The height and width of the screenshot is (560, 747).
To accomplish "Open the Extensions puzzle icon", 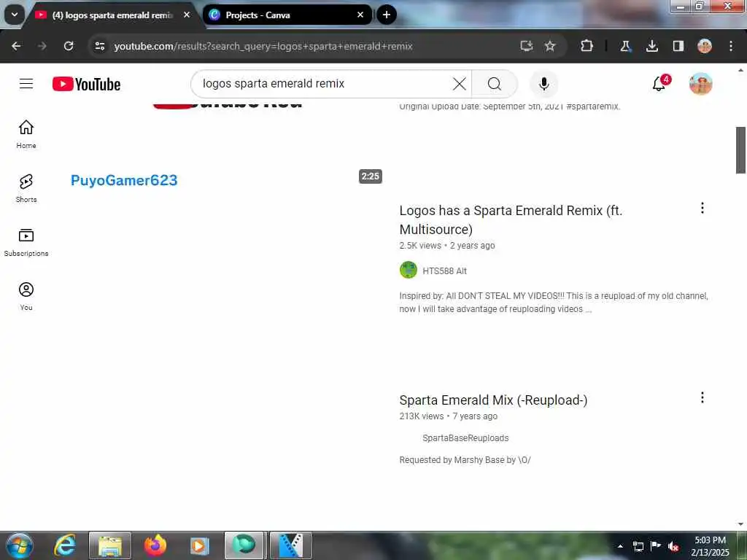I will pos(587,46).
